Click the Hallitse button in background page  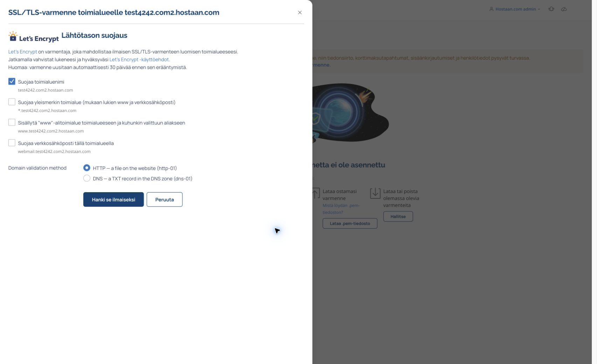[398, 216]
